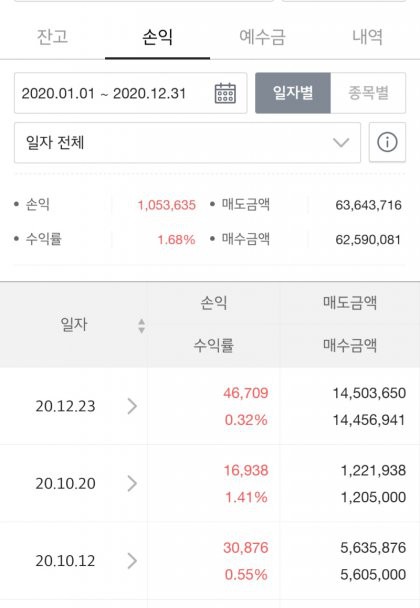Open details arrow for 20.12.23
Screen dimensions: 420x608
click(132, 406)
